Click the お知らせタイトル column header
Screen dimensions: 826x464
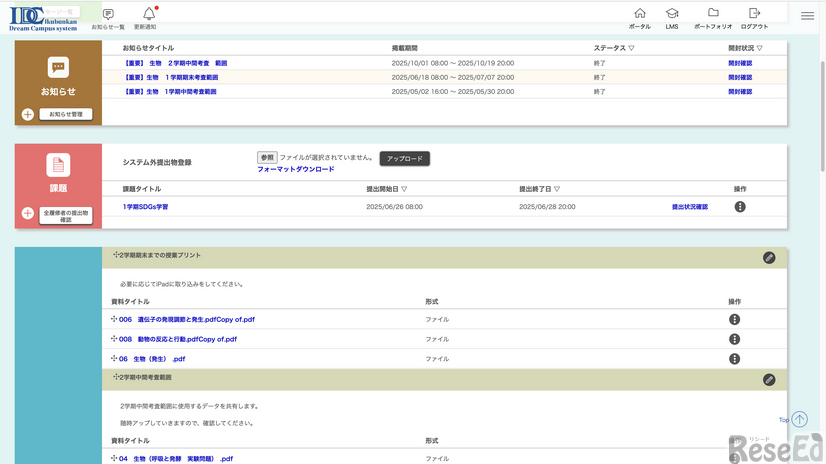pos(149,48)
